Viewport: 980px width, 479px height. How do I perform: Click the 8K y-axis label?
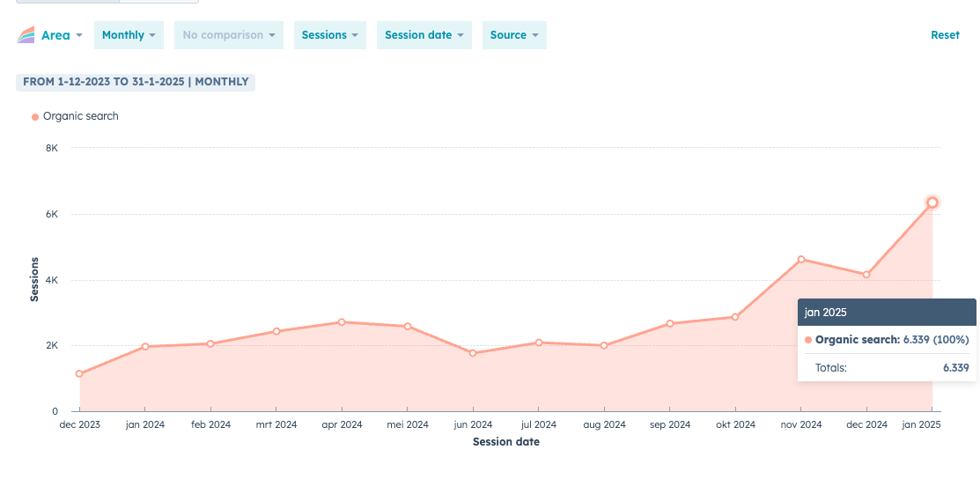click(52, 148)
